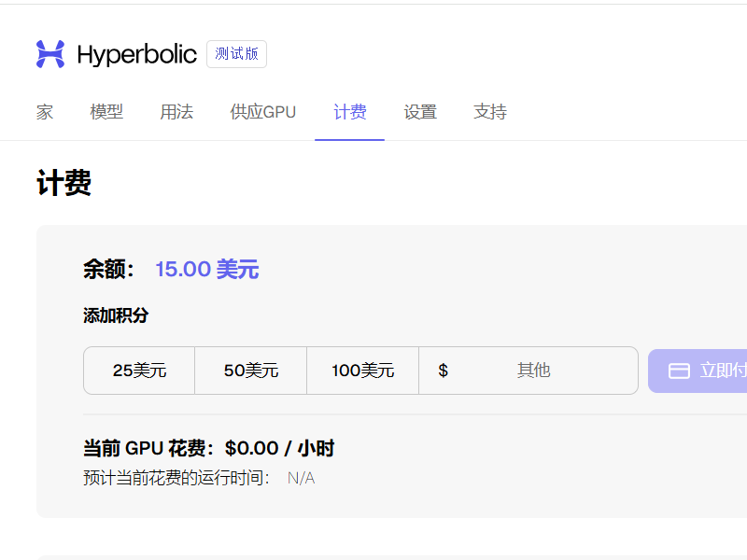Pick the 100美元 credit option

362,371
